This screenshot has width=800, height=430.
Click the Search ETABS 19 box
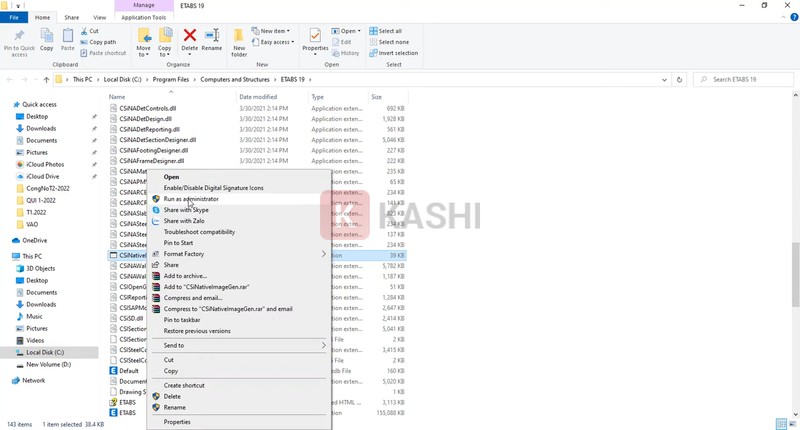745,79
